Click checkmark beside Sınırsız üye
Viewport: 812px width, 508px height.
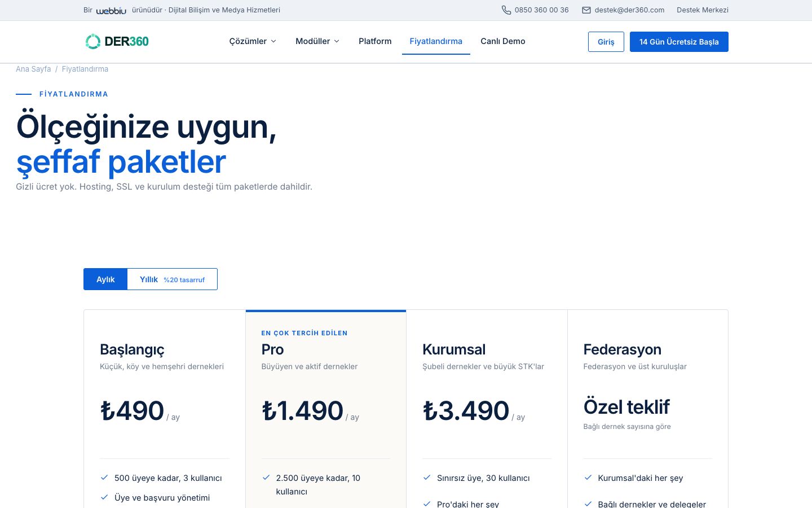(427, 478)
